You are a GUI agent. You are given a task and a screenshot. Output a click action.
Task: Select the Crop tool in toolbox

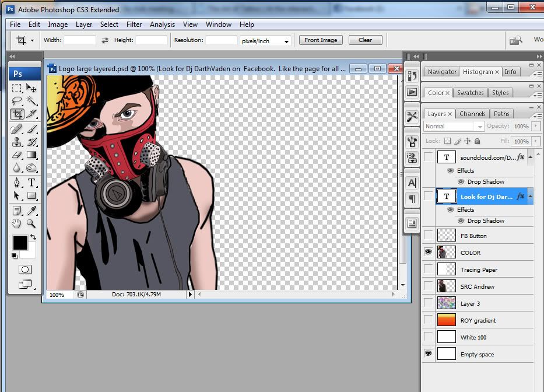click(17, 114)
